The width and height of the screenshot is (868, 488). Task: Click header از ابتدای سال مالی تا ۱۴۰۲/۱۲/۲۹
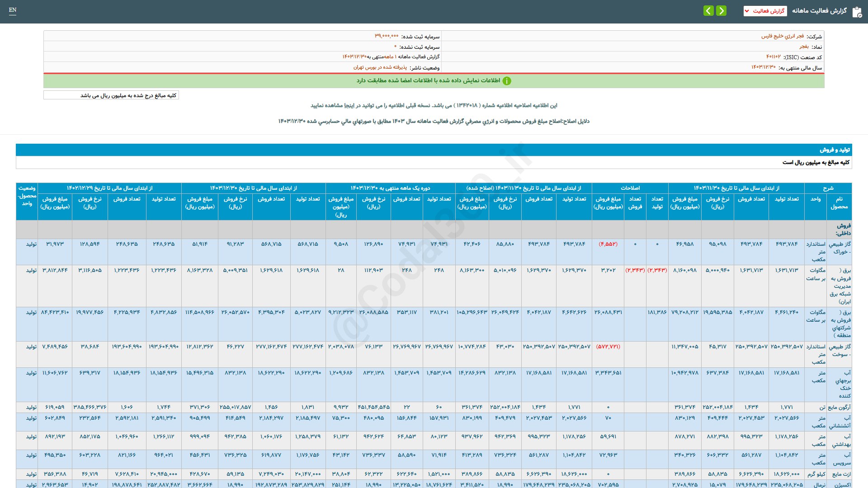coord(109,188)
